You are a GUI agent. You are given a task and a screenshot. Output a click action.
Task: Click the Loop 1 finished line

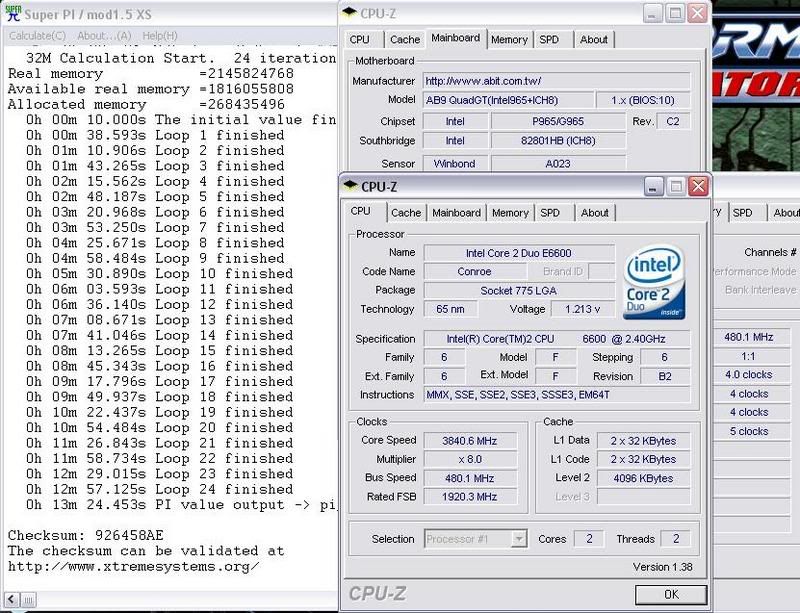pyautogui.click(x=155, y=135)
